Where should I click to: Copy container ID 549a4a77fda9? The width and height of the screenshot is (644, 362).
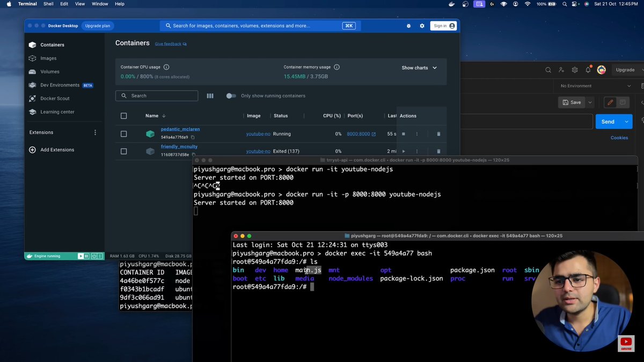click(193, 138)
